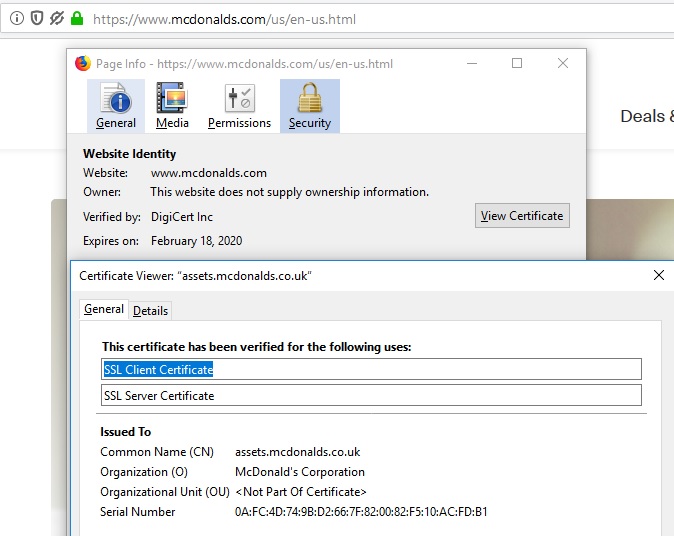Open the General panel with info icon
Image resolution: width=674 pixels, height=536 pixels.
tap(116, 106)
